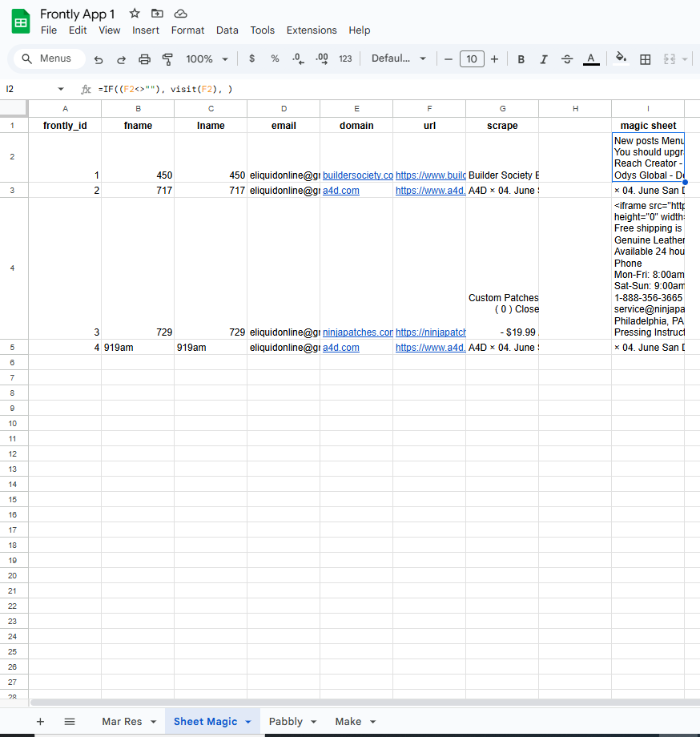Click the Redo arrow icon
700x737 pixels.
[x=121, y=59]
